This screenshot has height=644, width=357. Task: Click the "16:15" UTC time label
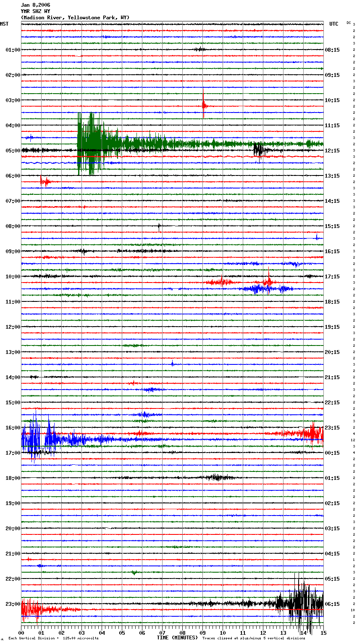click(x=332, y=251)
